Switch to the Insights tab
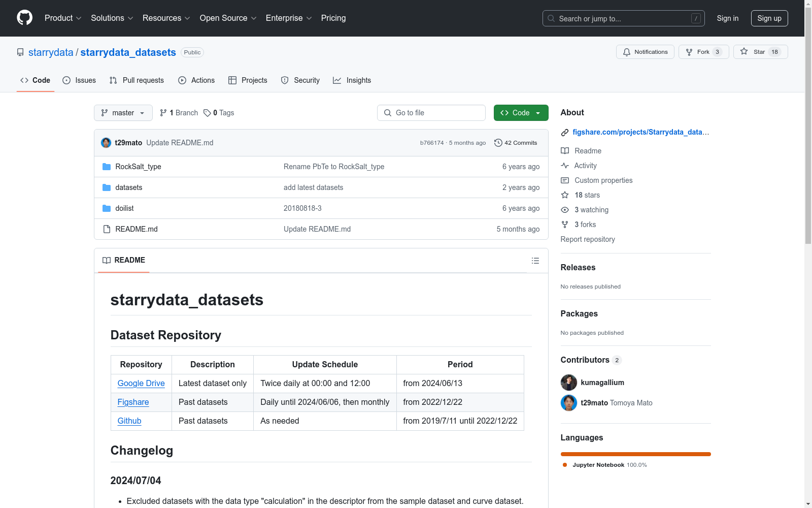The width and height of the screenshot is (812, 508). pos(352,80)
